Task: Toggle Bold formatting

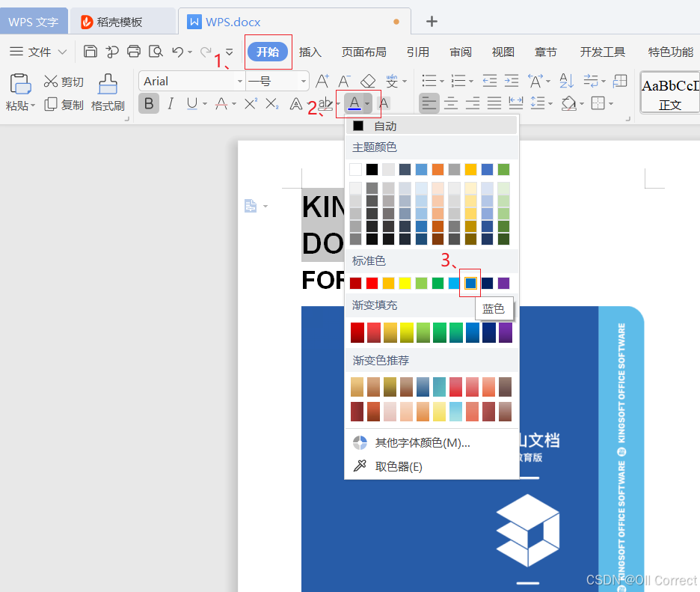Action: (x=149, y=103)
